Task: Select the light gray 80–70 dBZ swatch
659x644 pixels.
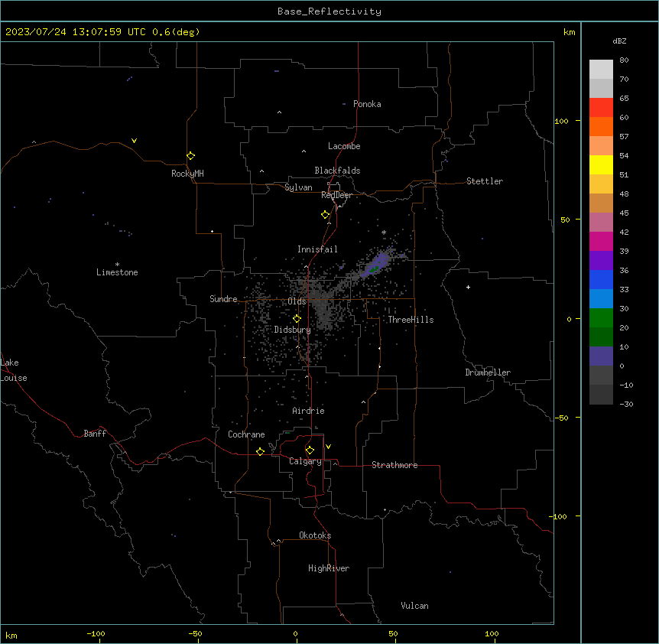Action: click(x=601, y=70)
